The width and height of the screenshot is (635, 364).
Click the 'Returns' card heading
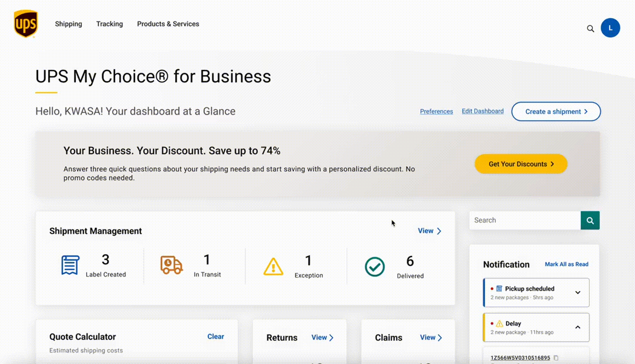click(282, 338)
